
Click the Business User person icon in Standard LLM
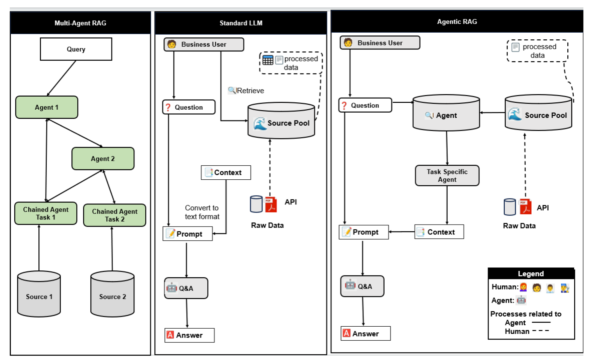click(x=171, y=44)
